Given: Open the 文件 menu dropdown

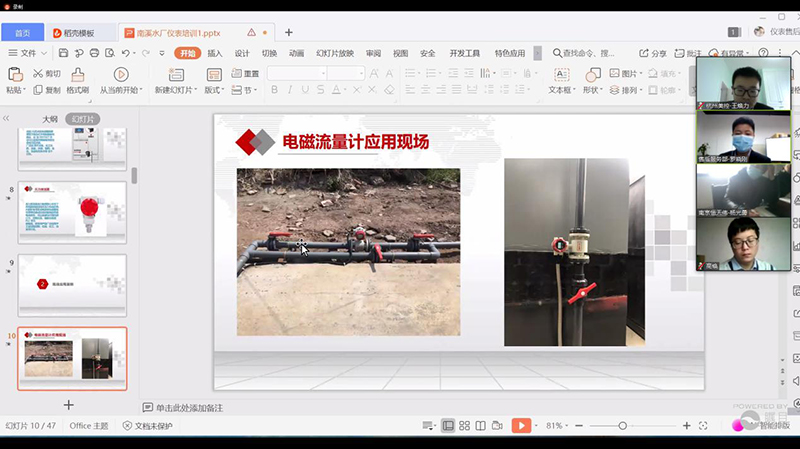Looking at the screenshot, I should (x=28, y=53).
